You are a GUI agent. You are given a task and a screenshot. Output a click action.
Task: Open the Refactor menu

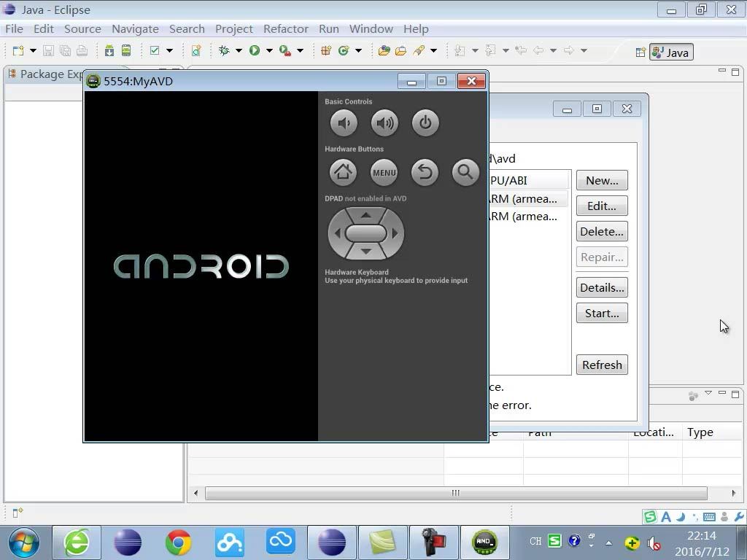(x=285, y=28)
